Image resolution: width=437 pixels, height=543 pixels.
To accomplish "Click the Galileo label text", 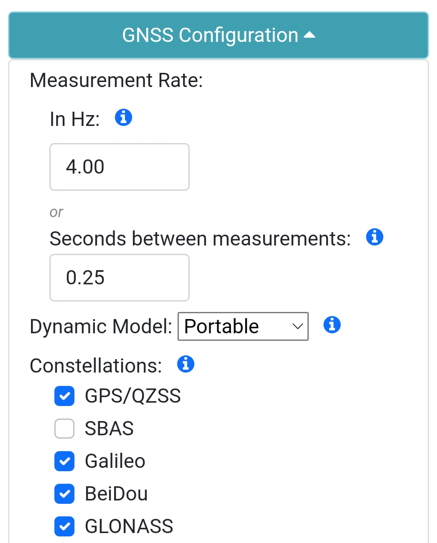I will tap(115, 461).
